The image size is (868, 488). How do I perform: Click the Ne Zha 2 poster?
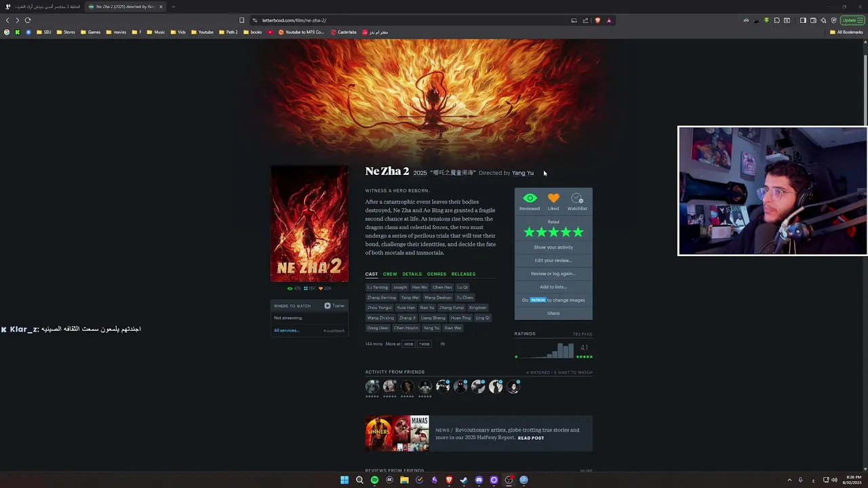309,224
